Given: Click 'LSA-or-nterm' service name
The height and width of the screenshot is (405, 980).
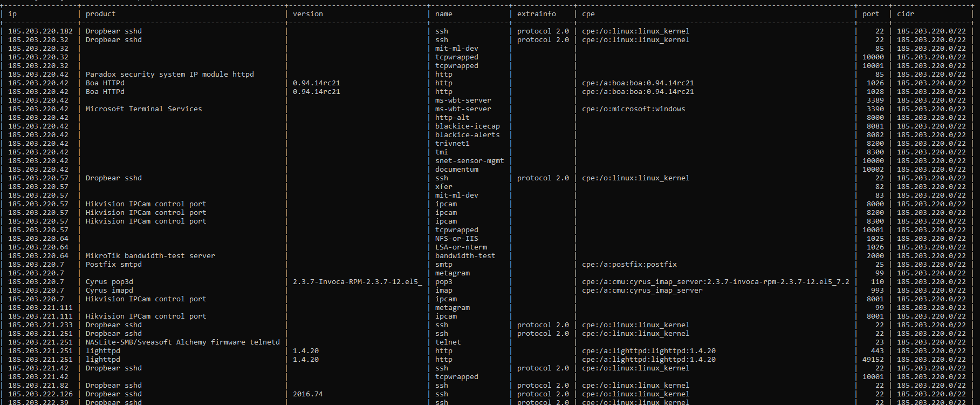Looking at the screenshot, I should (x=461, y=247).
